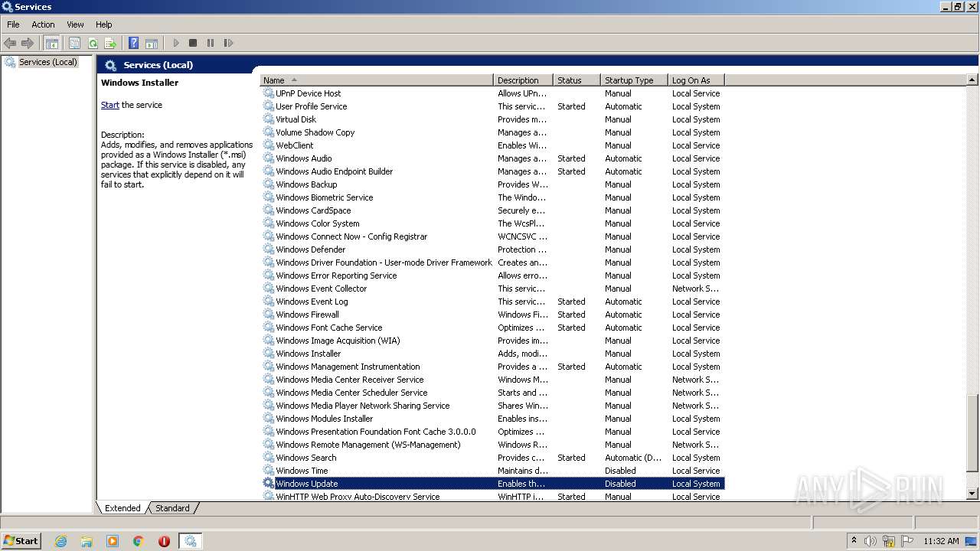Open the File menu
This screenshot has height=551, width=980.
point(13,24)
